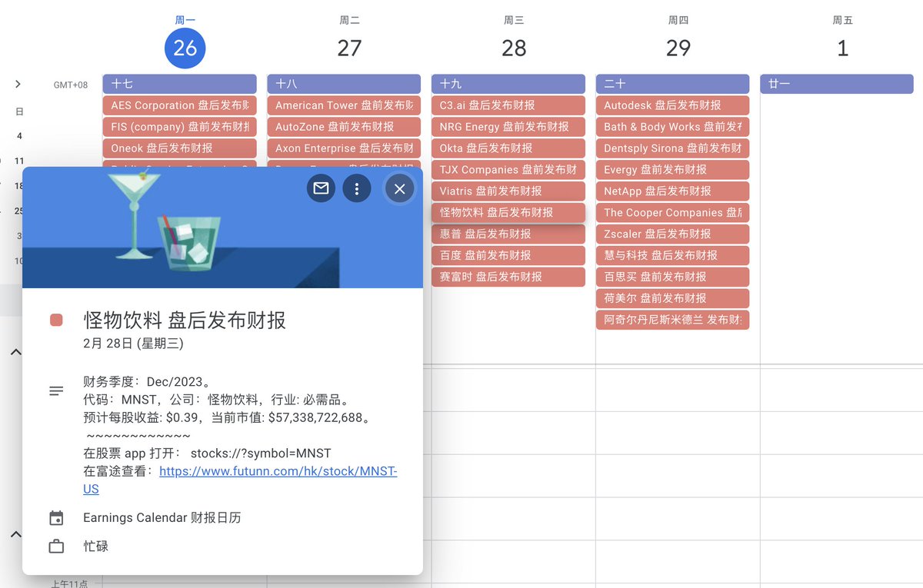The width and height of the screenshot is (923, 588).
Task: Select Thursday date 29
Action: click(x=678, y=48)
